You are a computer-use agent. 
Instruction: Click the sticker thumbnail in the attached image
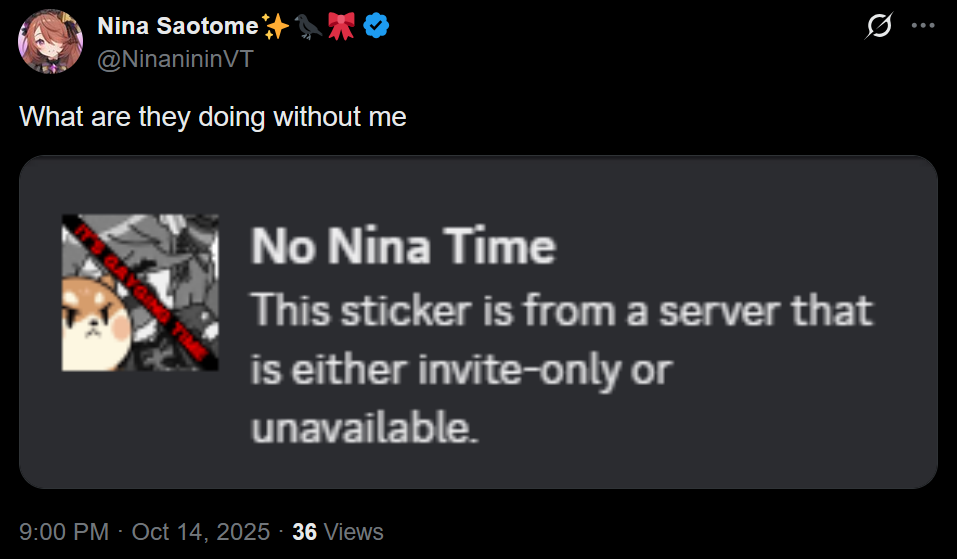pos(140,292)
